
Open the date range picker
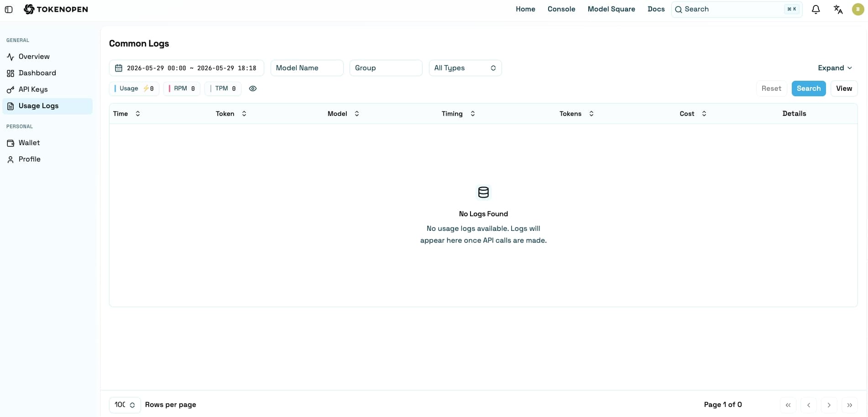pyautogui.click(x=186, y=68)
